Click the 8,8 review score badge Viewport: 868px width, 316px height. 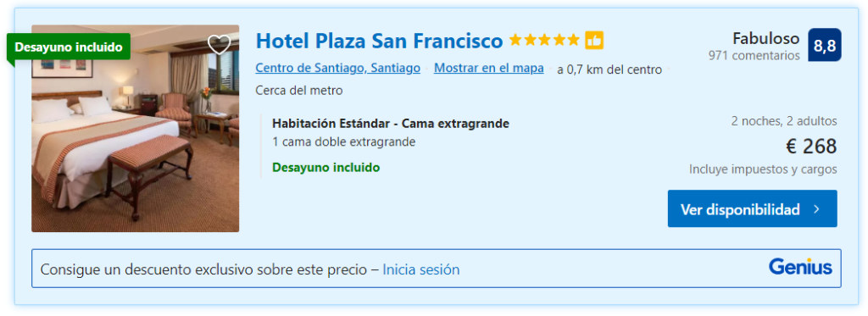click(x=825, y=46)
